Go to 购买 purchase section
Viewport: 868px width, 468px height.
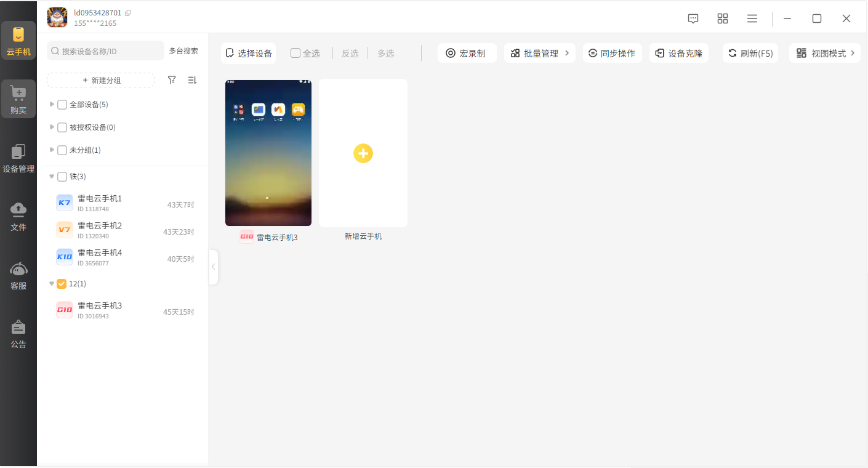18,100
